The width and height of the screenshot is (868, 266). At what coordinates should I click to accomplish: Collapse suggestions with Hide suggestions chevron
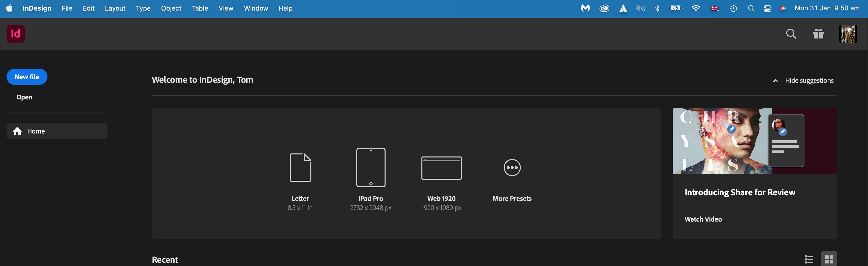[x=775, y=81]
